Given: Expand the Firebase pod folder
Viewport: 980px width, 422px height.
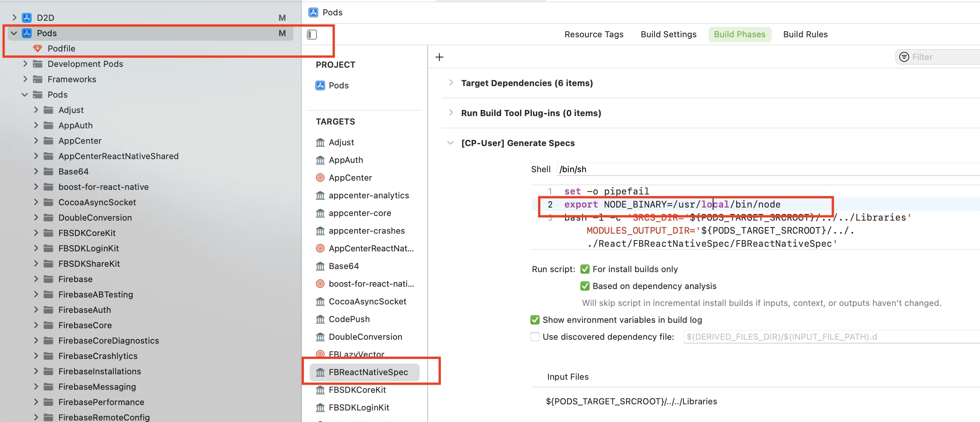Looking at the screenshot, I should click(x=36, y=279).
